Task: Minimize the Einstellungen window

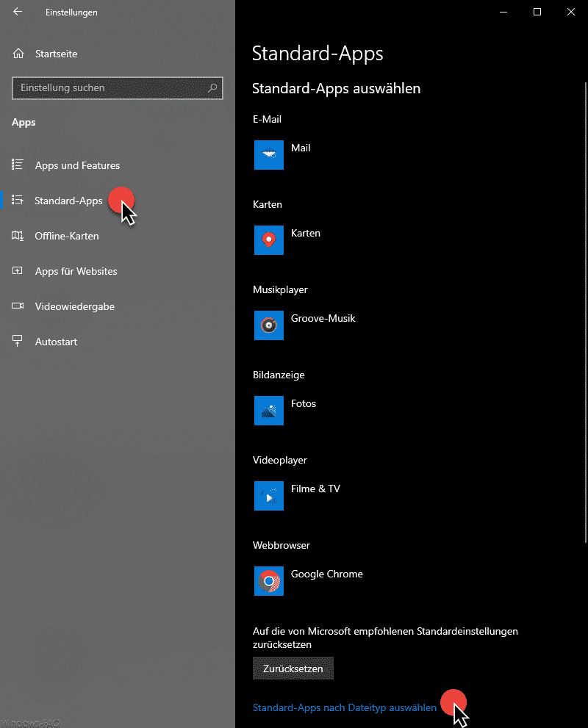Action: pyautogui.click(x=503, y=12)
